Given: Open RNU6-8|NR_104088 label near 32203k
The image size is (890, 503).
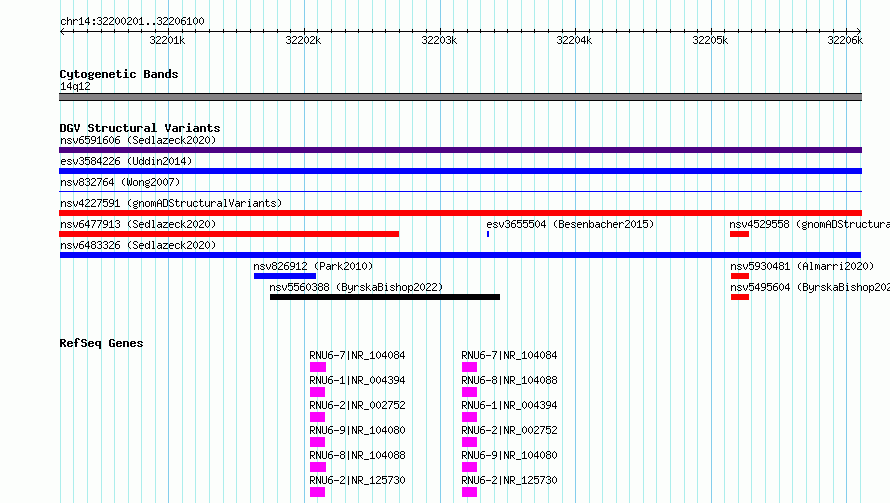Looking at the screenshot, I should (509, 380).
